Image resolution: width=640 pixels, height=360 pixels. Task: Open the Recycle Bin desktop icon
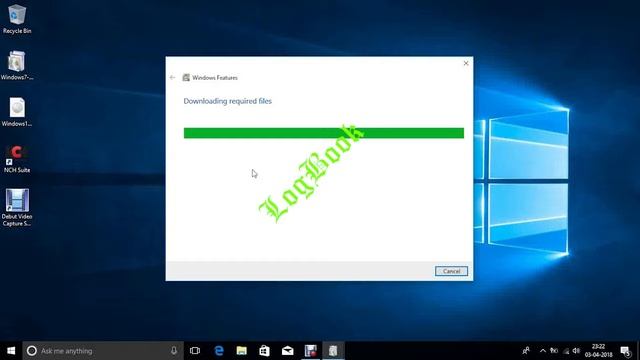pyautogui.click(x=17, y=18)
